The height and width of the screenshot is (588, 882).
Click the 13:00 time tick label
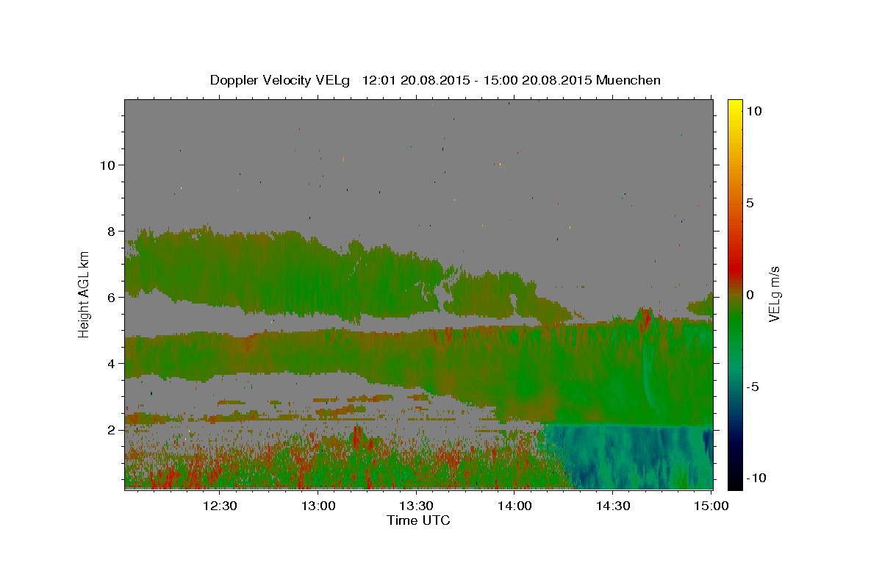(318, 506)
